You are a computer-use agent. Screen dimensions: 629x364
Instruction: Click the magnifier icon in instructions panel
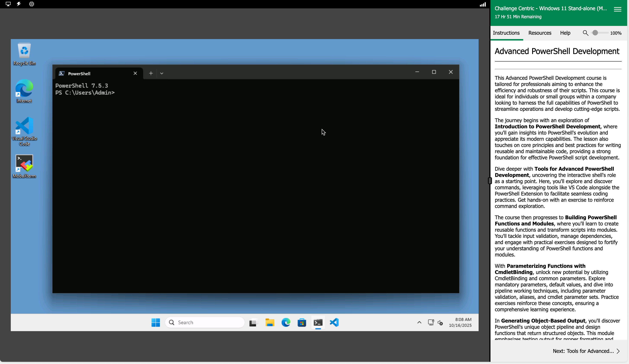tap(585, 33)
